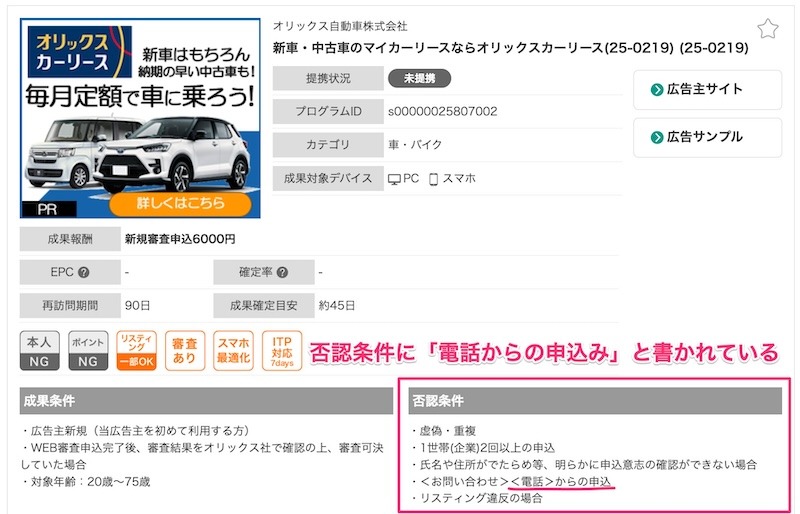Open the program title link for オリックスカーリース
Viewport: 800px width, 514px height.
point(512,47)
